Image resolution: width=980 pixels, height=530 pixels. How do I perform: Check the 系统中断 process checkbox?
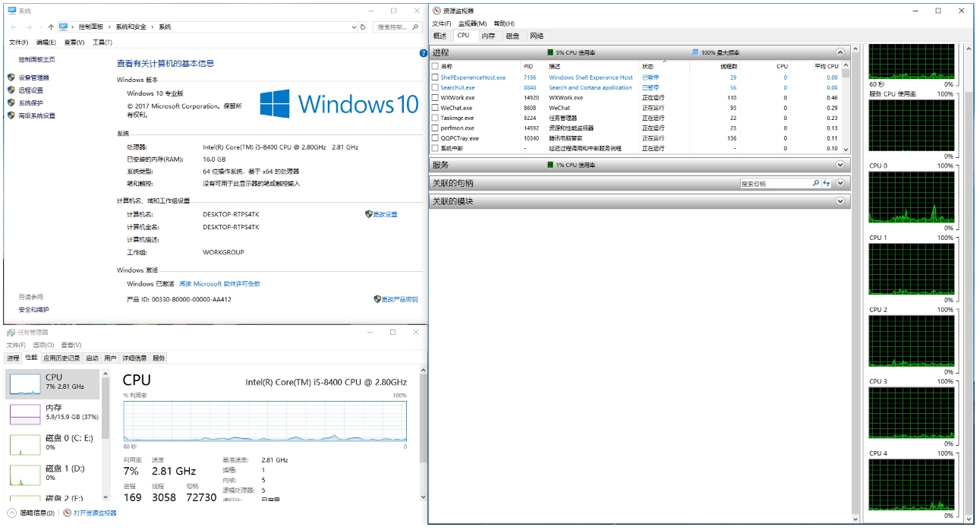tap(435, 148)
